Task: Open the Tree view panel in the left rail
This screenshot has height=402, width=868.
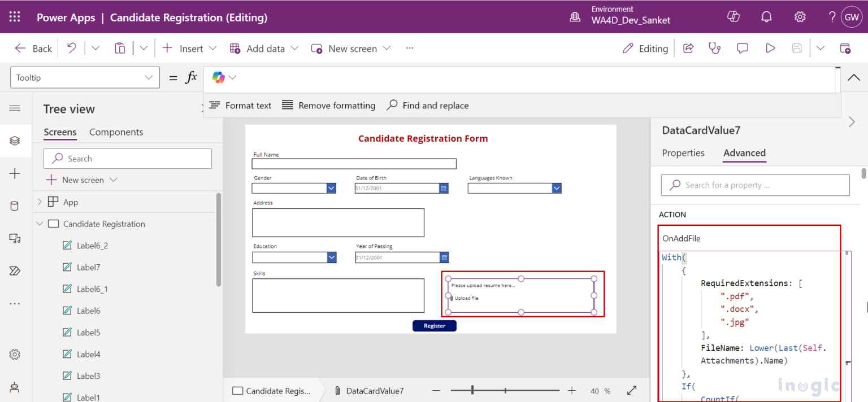Action: (x=15, y=141)
